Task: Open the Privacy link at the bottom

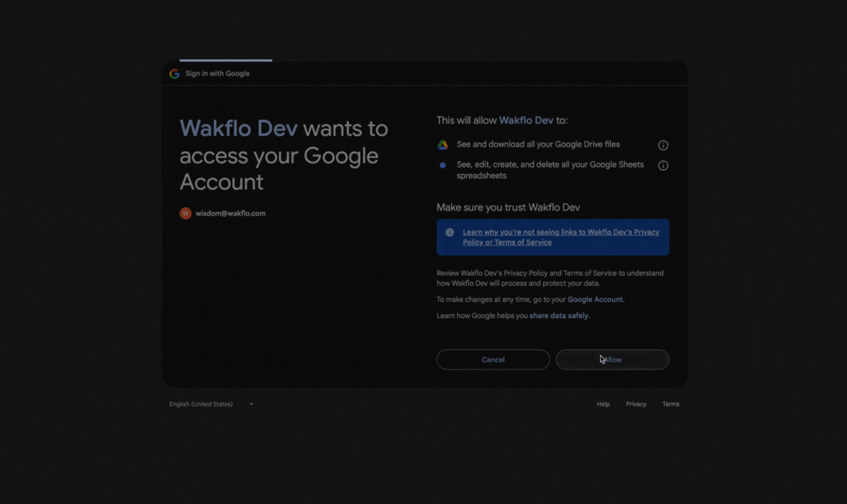Action: point(636,403)
